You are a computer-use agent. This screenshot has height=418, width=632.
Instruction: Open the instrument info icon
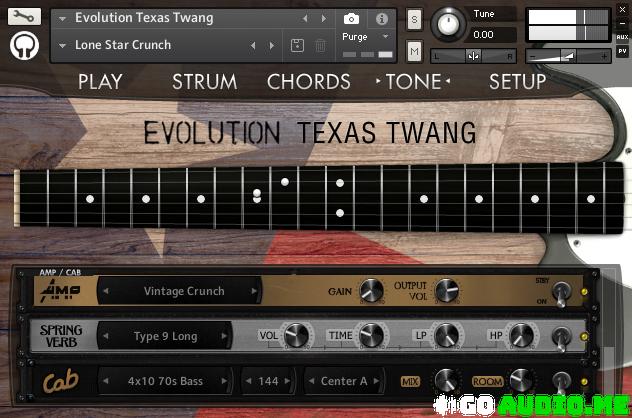381,19
